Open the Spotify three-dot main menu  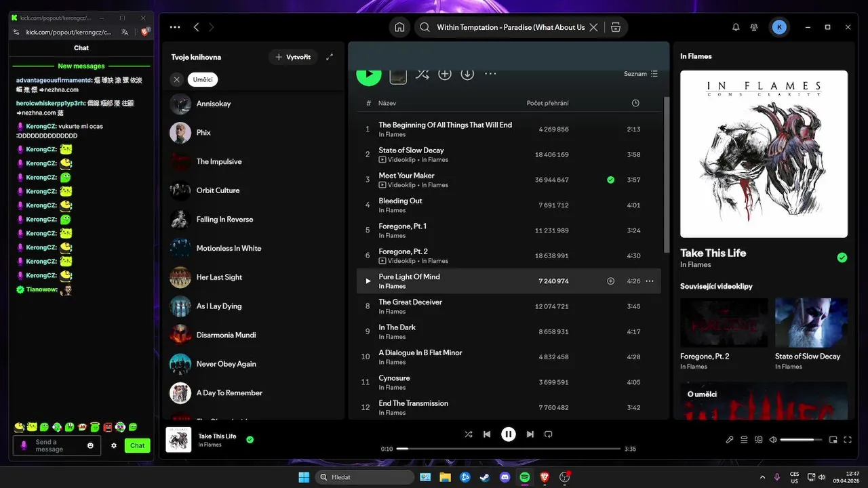coord(175,27)
